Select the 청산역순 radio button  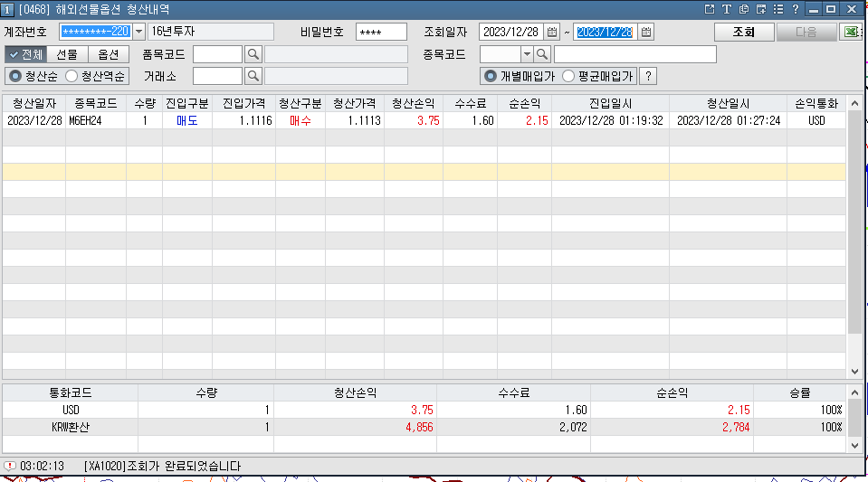tap(72, 76)
